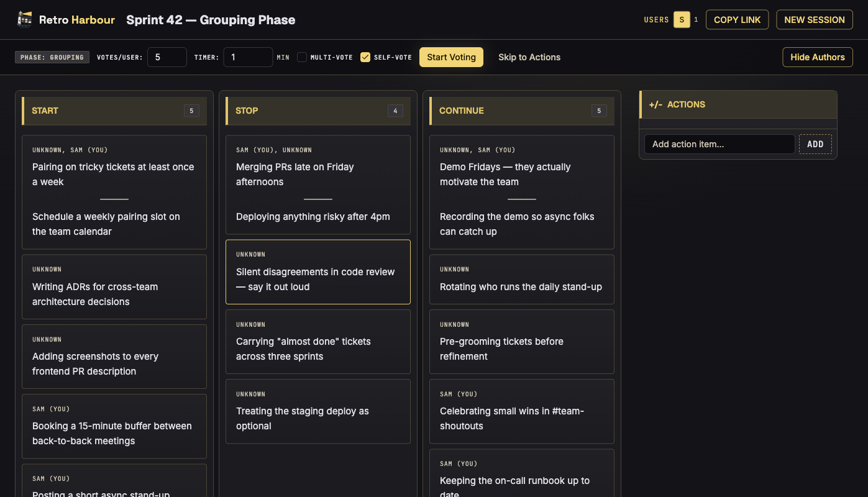Focus the Add action item field
The image size is (868, 497).
pyautogui.click(x=720, y=144)
